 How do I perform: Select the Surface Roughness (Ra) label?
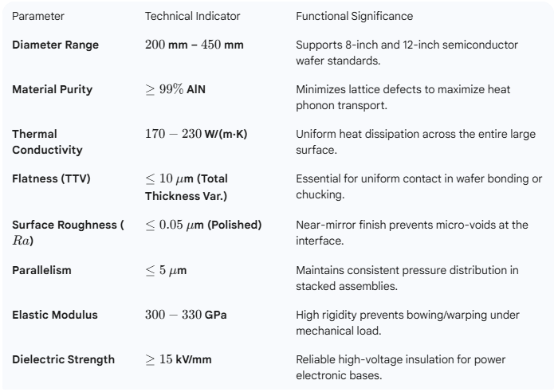(67, 232)
